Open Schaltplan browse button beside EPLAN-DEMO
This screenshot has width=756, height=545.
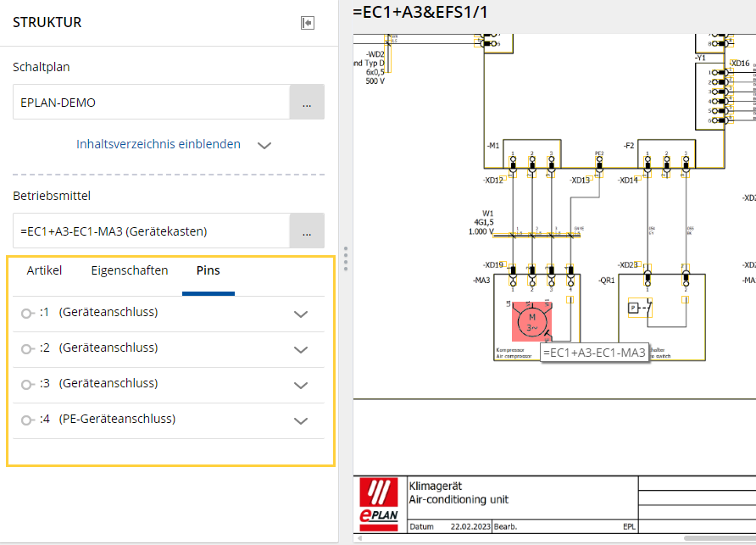tap(307, 103)
